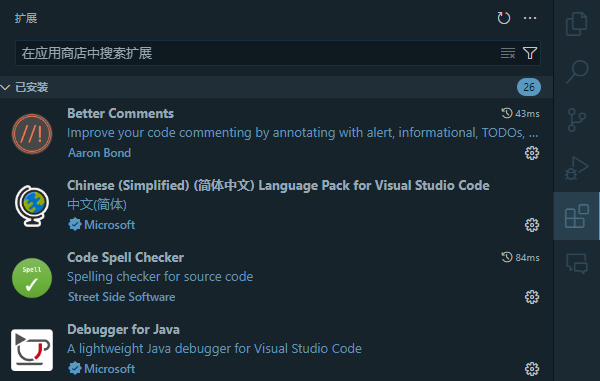The image size is (600, 381).
Task: Click the description 'Spelling checker for source code'
Action: tap(160, 277)
